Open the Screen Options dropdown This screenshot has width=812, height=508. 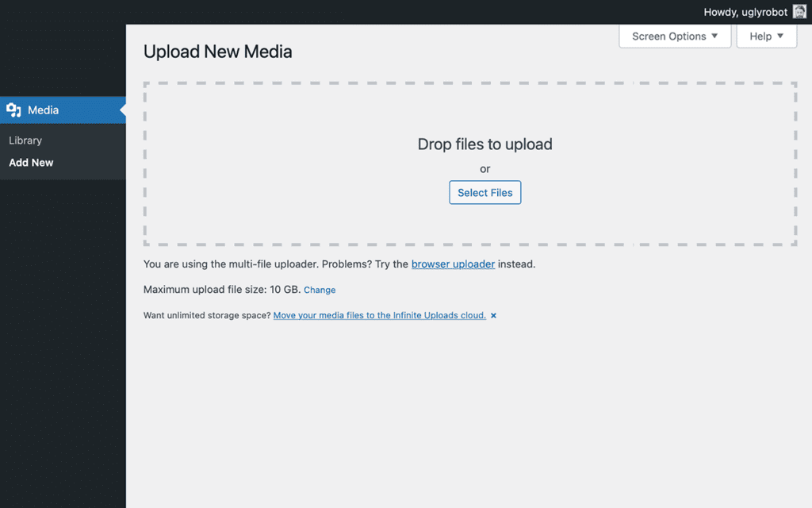tap(674, 36)
